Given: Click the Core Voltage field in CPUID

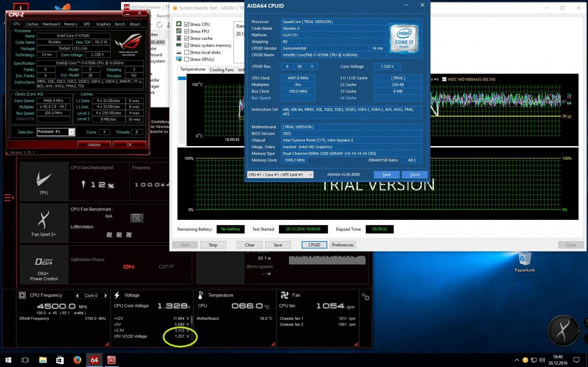Looking at the screenshot, I should (387, 66).
